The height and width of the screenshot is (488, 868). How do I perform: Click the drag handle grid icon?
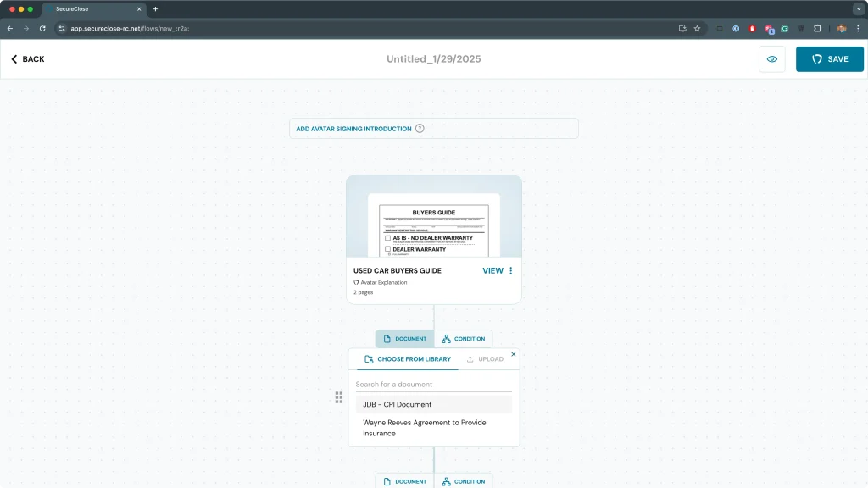pyautogui.click(x=339, y=396)
